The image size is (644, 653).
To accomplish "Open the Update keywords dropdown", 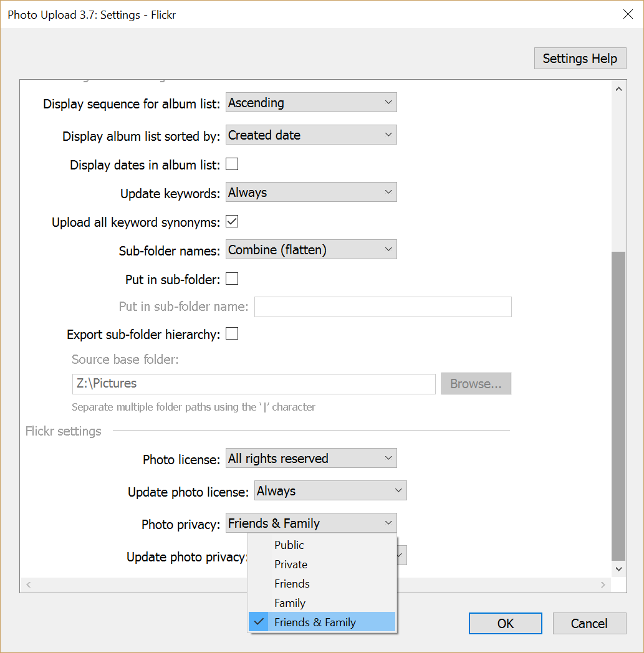I will 311,193.
